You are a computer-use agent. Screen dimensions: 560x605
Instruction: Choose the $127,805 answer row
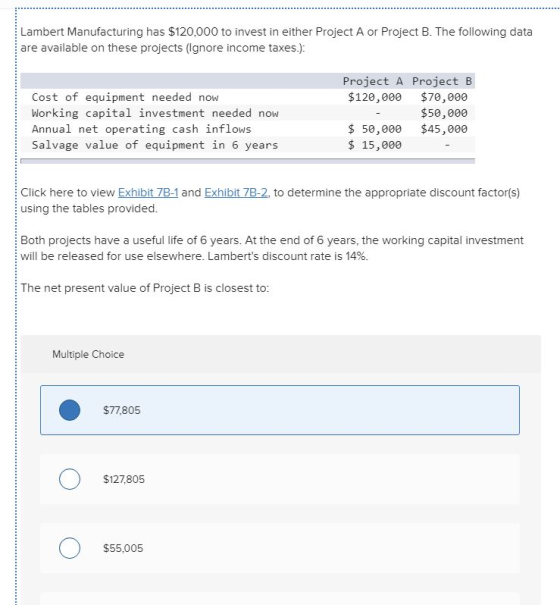[280, 479]
